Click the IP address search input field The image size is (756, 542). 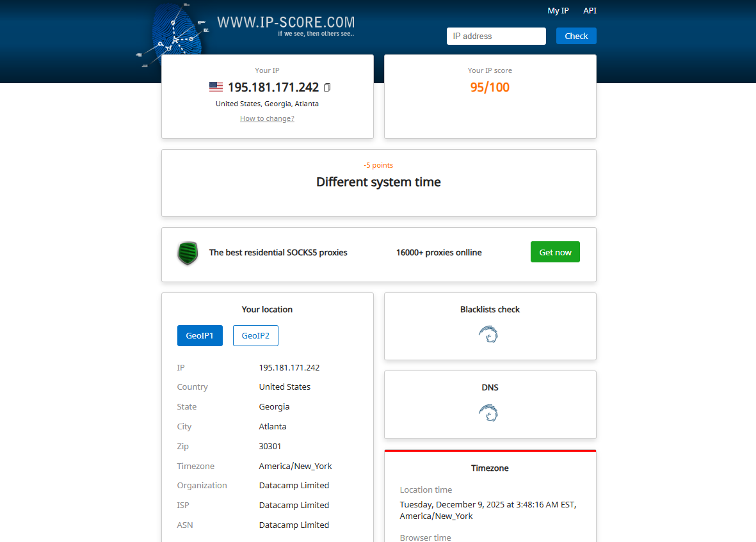[x=496, y=36]
